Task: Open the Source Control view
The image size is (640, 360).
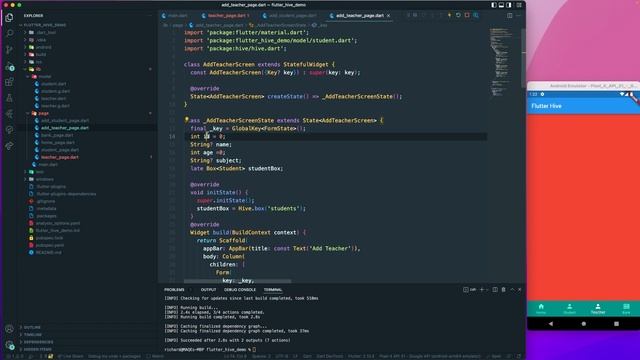Action: click(9, 50)
